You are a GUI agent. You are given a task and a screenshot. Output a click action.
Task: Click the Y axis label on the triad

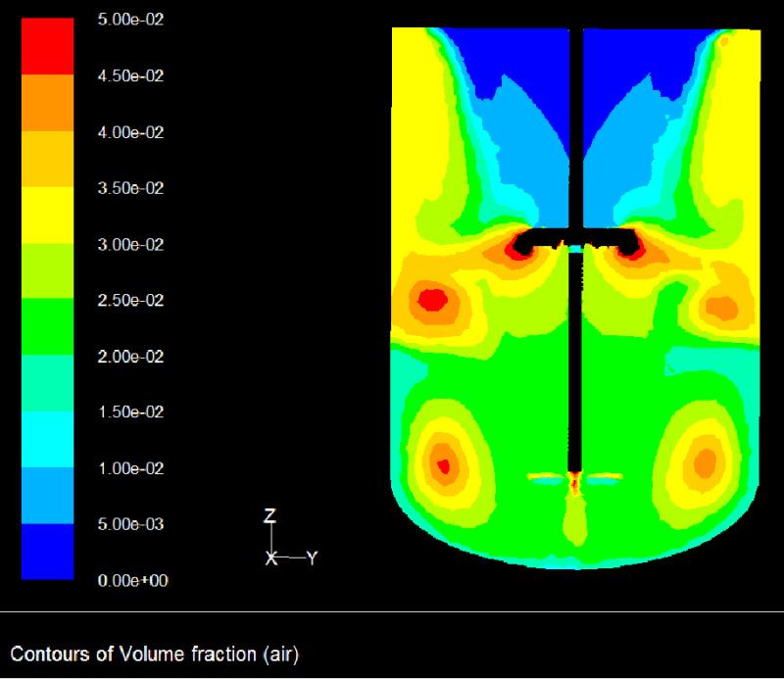[x=312, y=558]
